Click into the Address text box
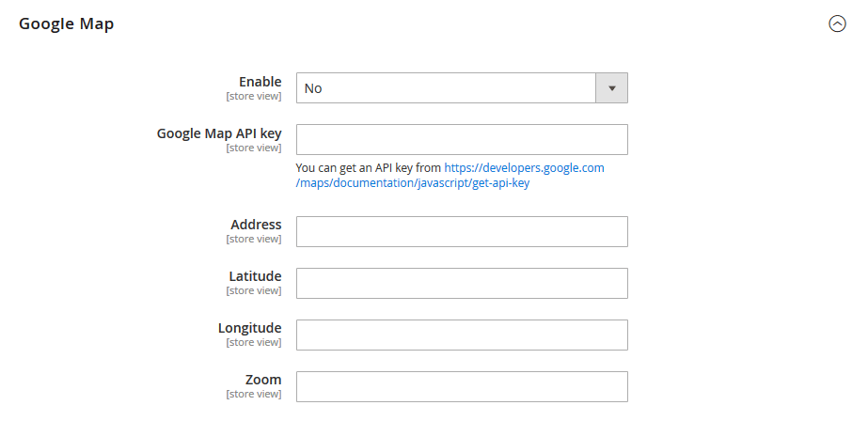The width and height of the screenshot is (868, 421). (462, 231)
